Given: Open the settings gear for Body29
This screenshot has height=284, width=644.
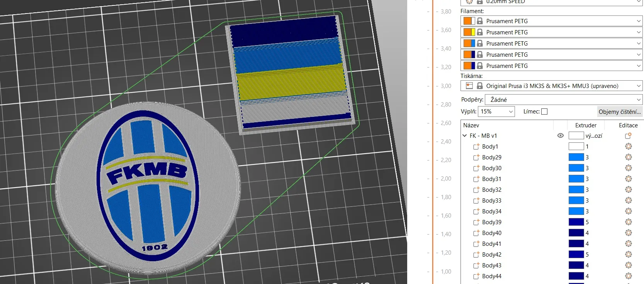Looking at the screenshot, I should [629, 157].
